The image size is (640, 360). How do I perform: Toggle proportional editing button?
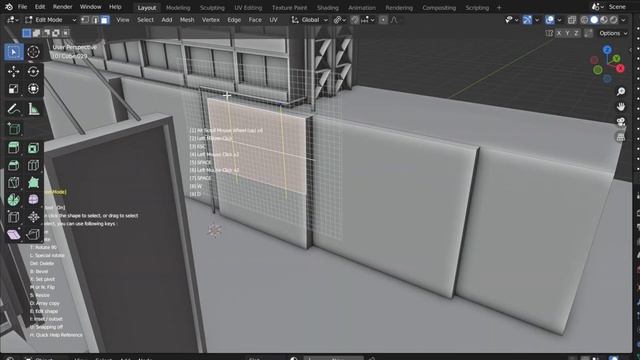[383, 20]
